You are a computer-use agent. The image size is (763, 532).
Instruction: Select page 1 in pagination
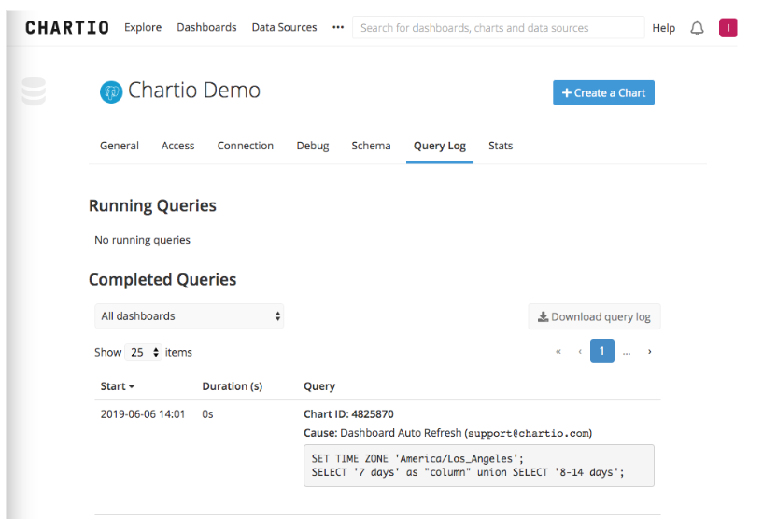pos(602,351)
